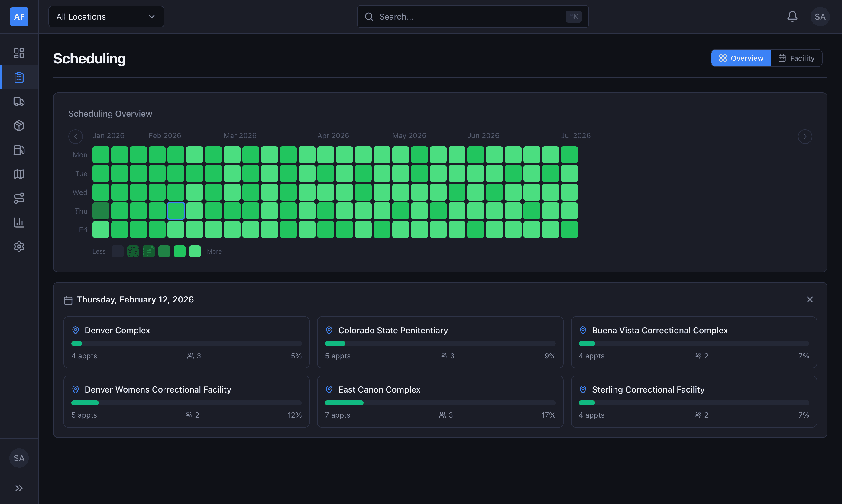842x504 pixels.
Task: Click the SA avatar at sidebar bottom
Action: (19, 458)
